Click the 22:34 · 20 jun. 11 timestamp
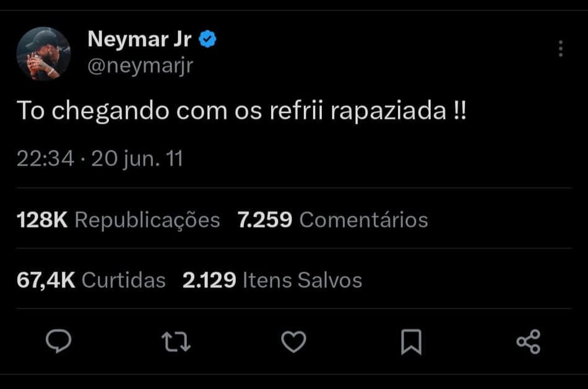The width and height of the screenshot is (588, 389). point(100,159)
